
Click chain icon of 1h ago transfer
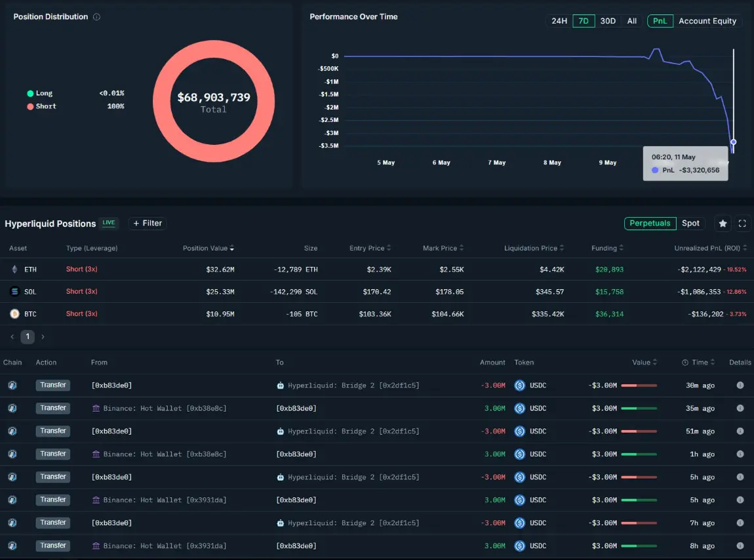[x=12, y=454]
